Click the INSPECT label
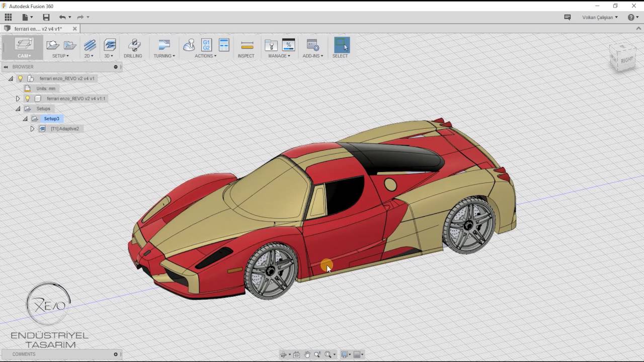Screen dimensions: 644x362 click(246, 56)
